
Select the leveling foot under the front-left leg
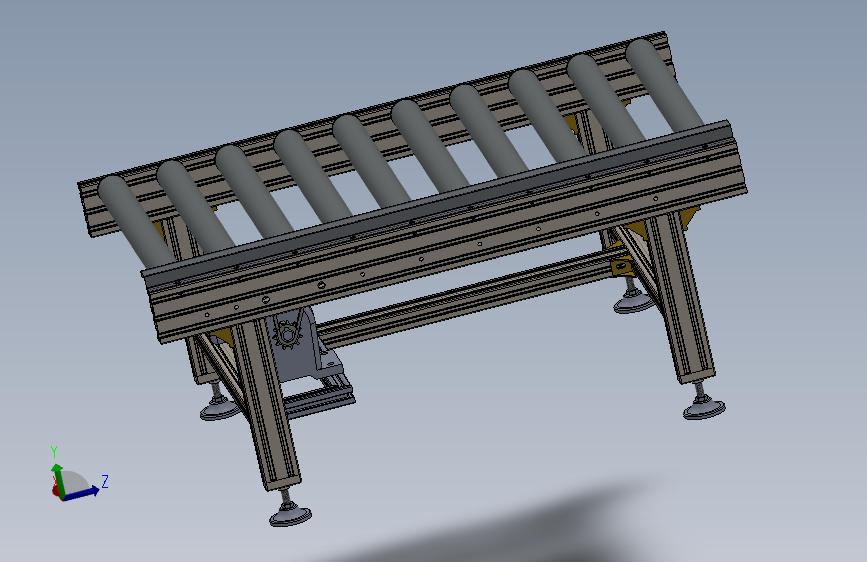point(290,514)
